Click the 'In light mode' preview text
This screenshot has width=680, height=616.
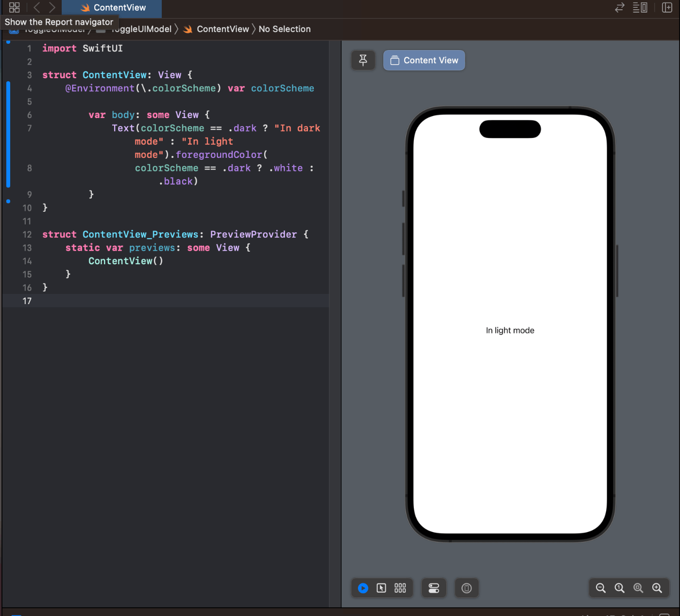click(x=510, y=330)
